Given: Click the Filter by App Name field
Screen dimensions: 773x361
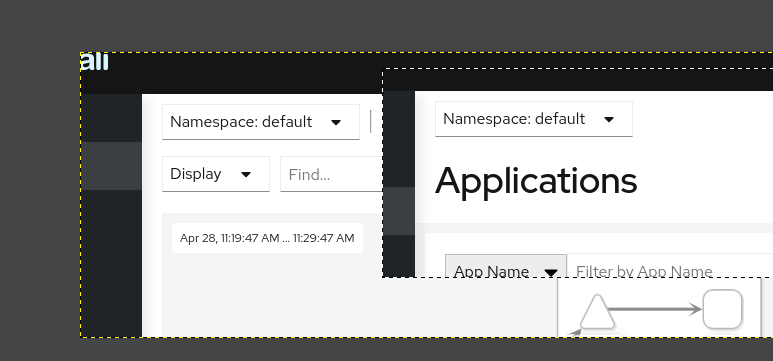Looking at the screenshot, I should [670, 266].
